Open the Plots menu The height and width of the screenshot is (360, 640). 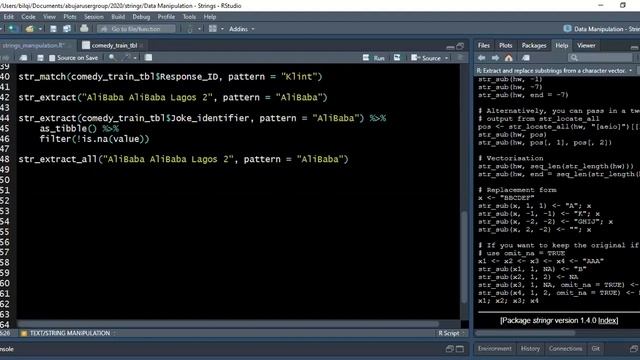[x=70, y=17]
